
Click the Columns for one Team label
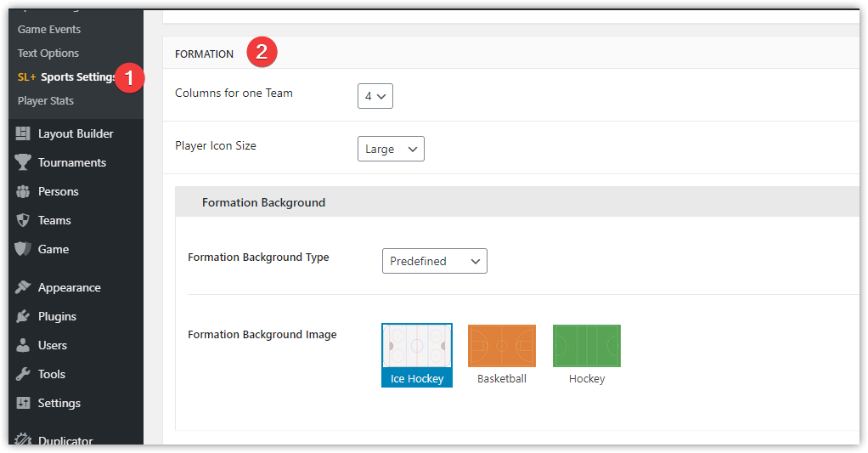234,93
